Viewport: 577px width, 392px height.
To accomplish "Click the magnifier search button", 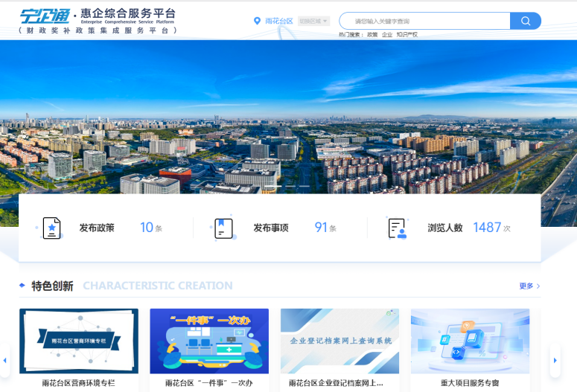I will [526, 21].
